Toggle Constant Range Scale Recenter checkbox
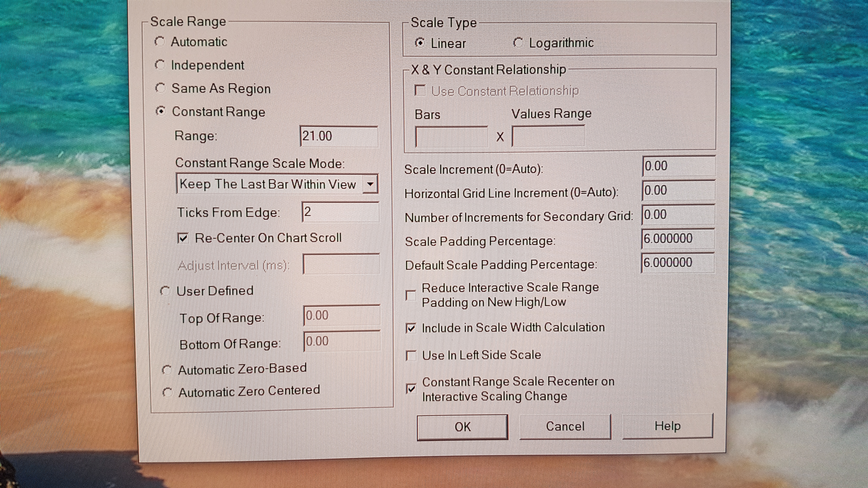The width and height of the screenshot is (868, 488). 411,389
